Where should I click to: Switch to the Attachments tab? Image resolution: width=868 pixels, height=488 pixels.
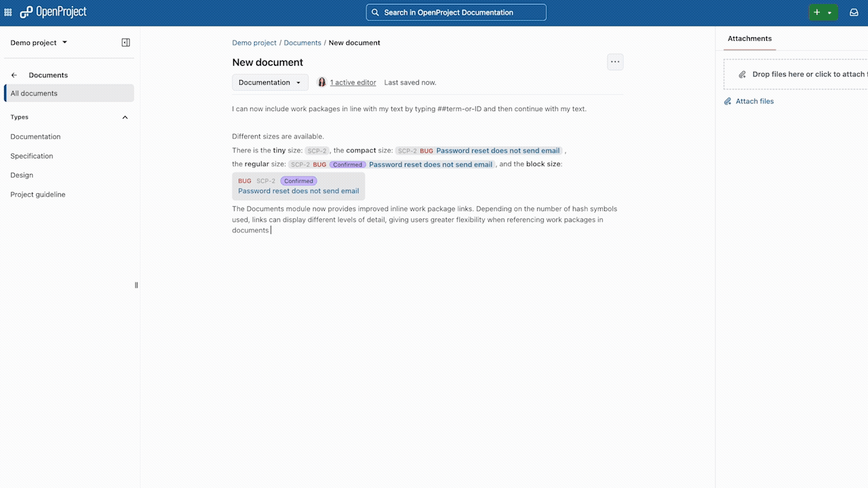point(749,39)
